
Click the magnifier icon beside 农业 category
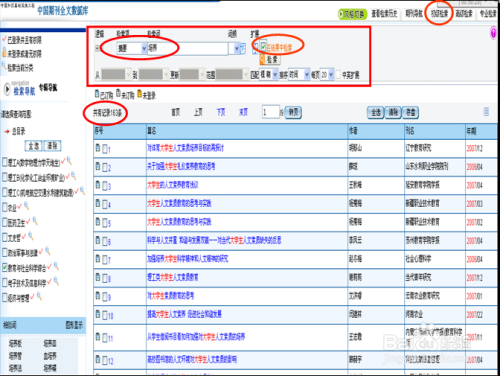[26, 206]
